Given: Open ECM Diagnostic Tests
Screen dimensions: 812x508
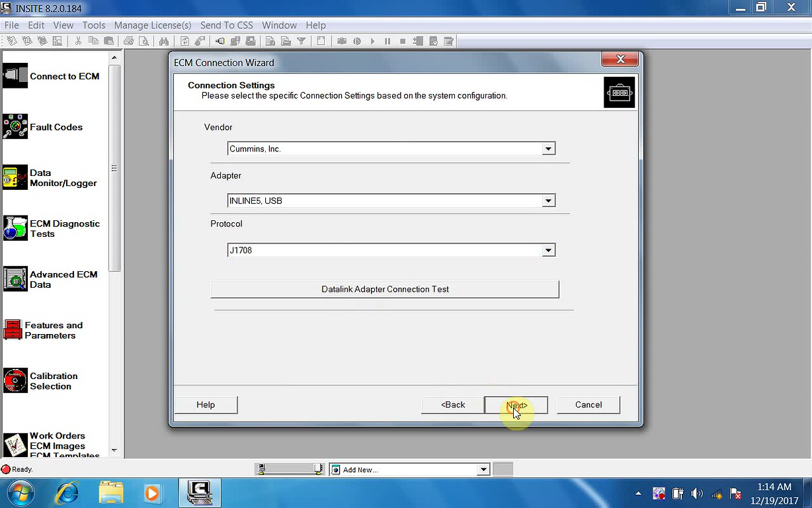Looking at the screenshot, I should [x=52, y=229].
